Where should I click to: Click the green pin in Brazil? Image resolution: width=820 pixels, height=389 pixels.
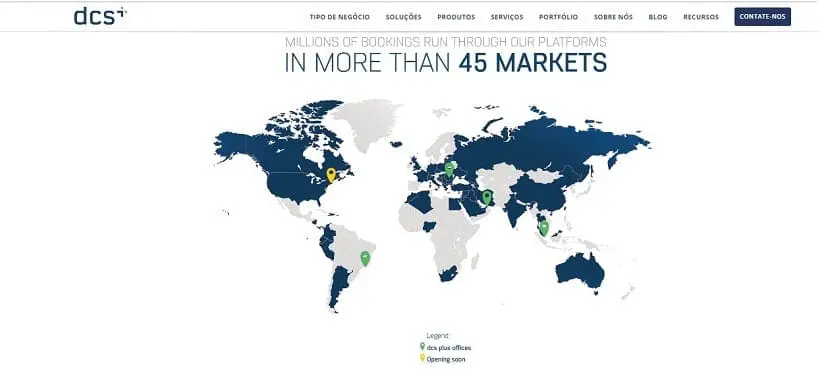click(x=365, y=258)
